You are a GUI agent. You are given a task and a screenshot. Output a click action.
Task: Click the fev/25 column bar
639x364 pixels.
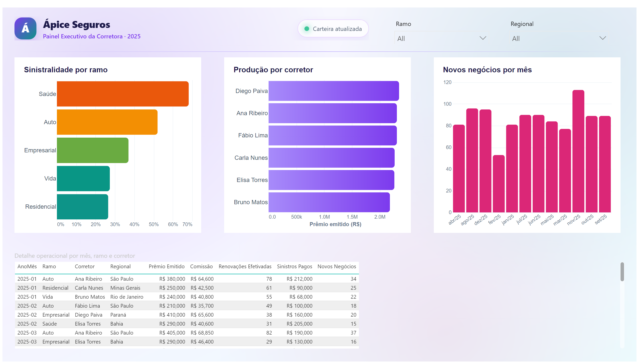(x=498, y=184)
